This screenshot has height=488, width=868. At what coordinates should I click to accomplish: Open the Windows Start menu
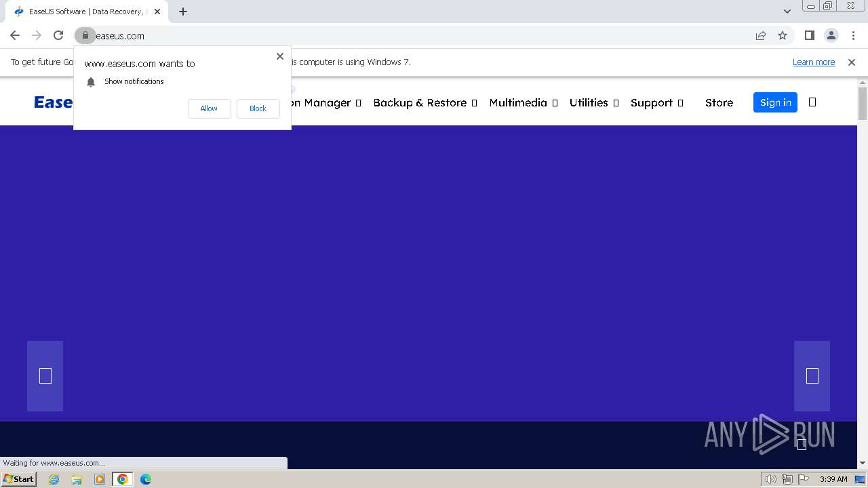click(x=18, y=479)
